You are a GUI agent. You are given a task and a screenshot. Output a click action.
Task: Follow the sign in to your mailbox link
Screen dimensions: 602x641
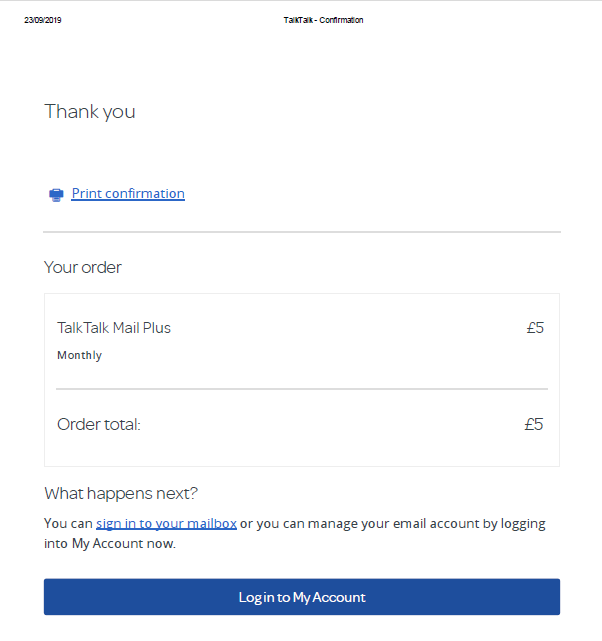coord(166,523)
